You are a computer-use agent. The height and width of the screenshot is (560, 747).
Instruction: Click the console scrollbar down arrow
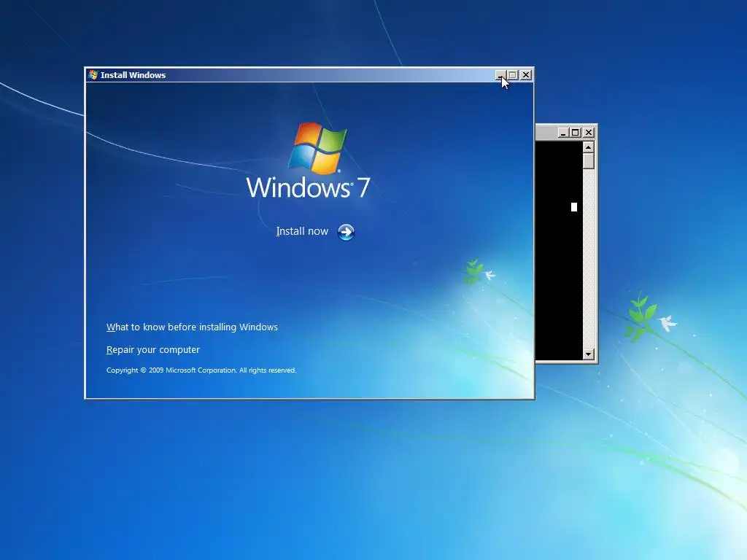589,354
